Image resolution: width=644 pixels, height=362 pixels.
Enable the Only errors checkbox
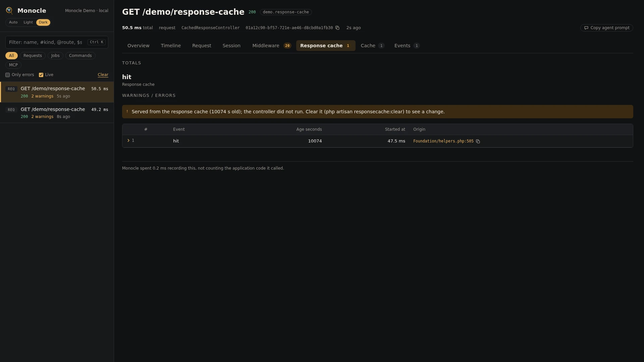(7, 75)
